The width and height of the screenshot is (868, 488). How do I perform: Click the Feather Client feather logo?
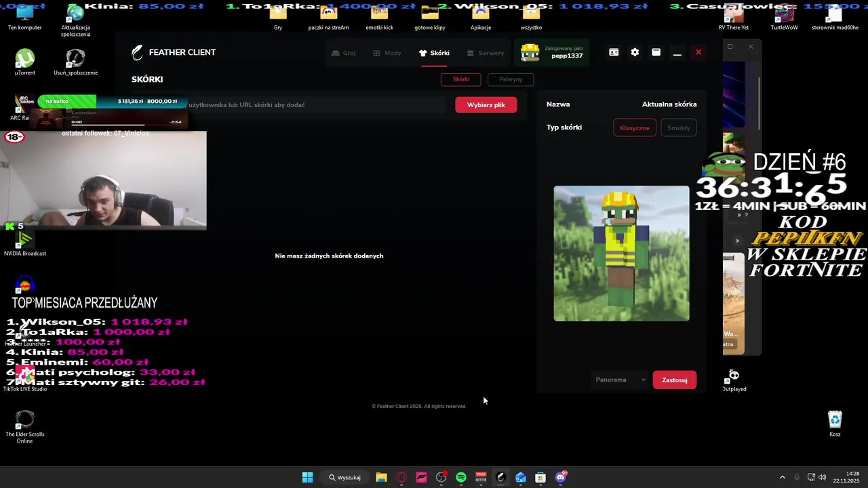(x=138, y=52)
